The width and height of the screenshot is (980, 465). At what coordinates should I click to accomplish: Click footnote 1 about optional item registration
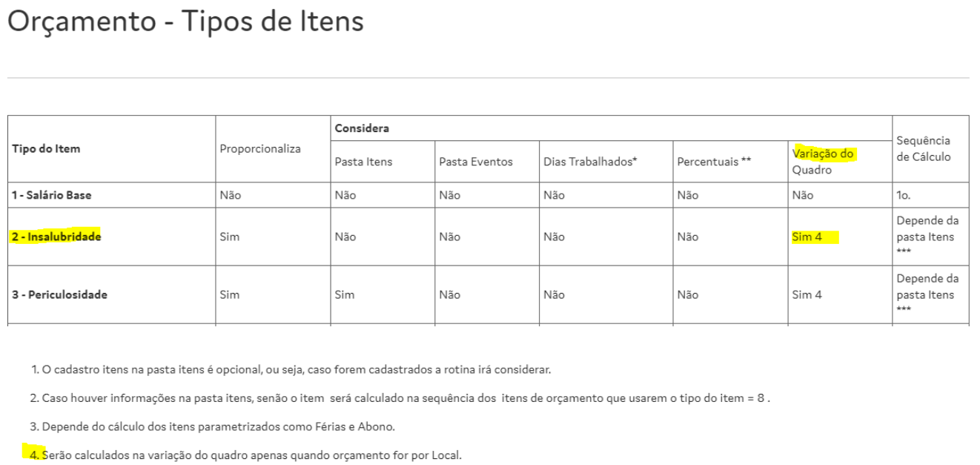(x=291, y=369)
